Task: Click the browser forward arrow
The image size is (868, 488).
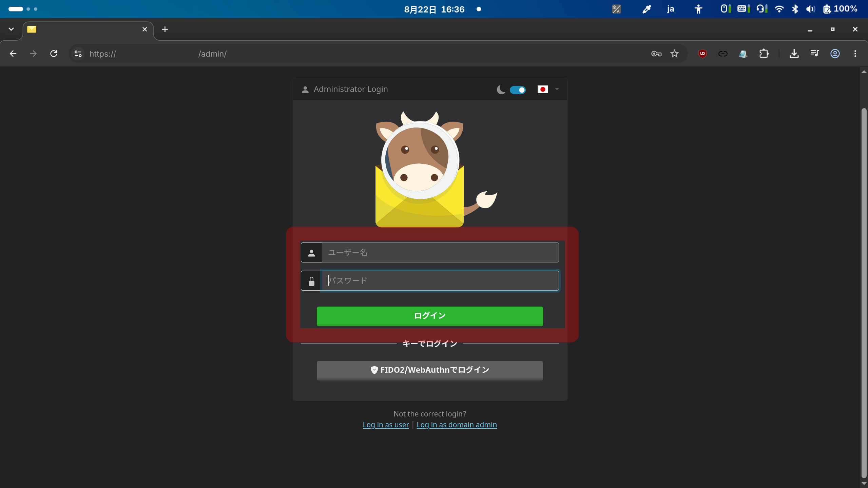Action: pyautogui.click(x=33, y=54)
